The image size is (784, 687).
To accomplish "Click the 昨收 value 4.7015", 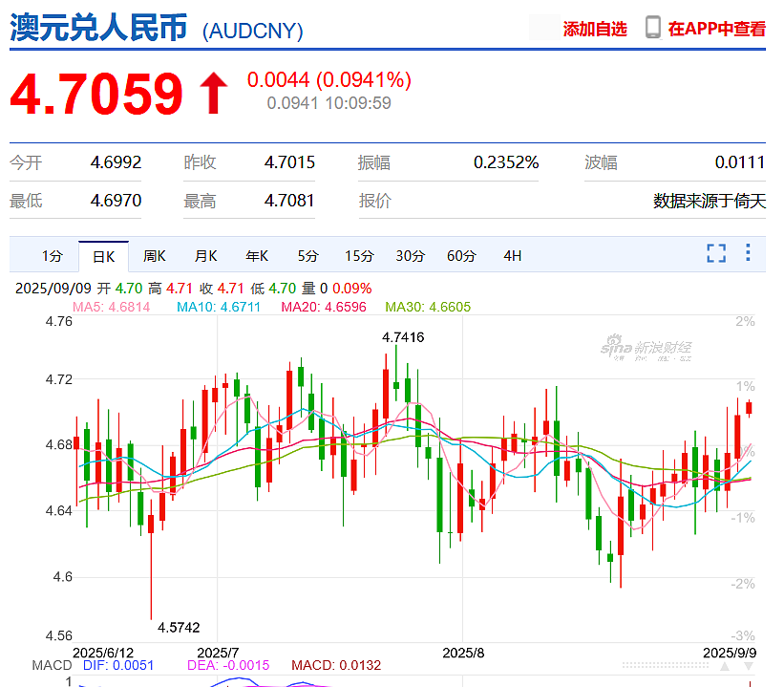I will [x=289, y=162].
